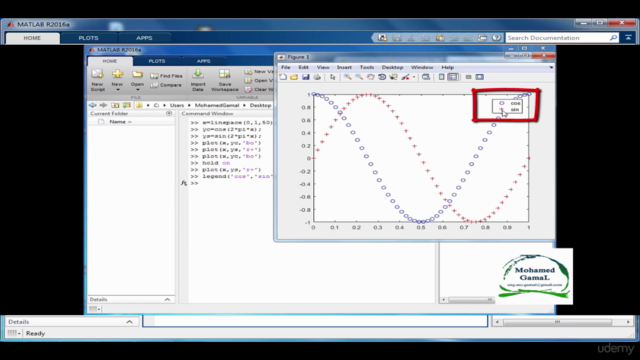Click Import Data in inner MATLAB ribbon
640x360 pixels.
pyautogui.click(x=198, y=80)
